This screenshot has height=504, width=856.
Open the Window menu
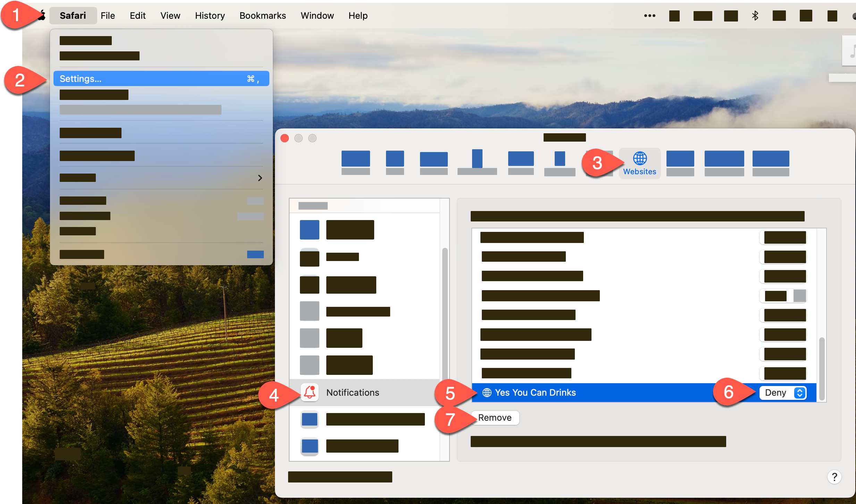click(317, 16)
